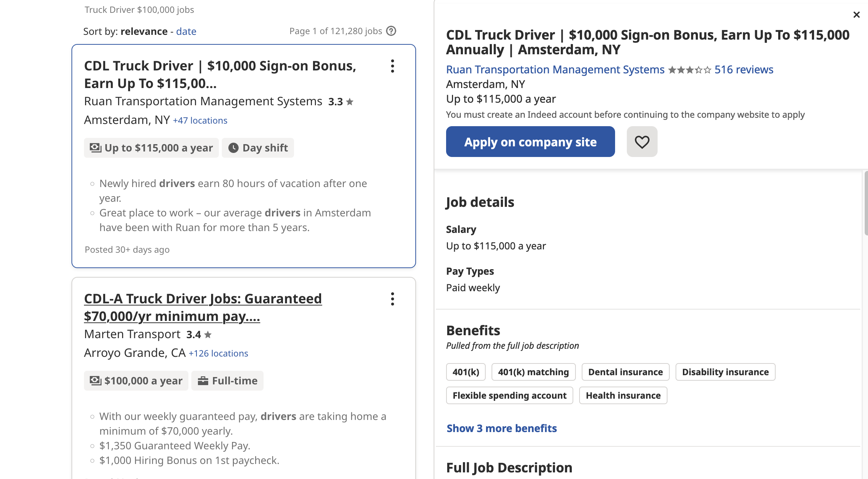Apply on company site

tap(530, 142)
